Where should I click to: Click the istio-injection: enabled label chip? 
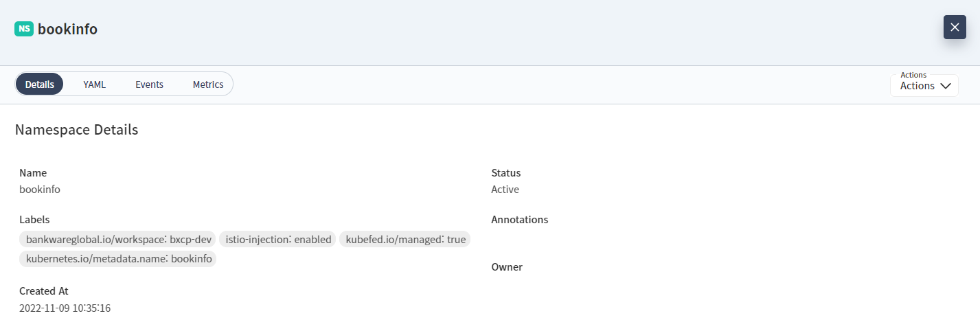(x=279, y=239)
